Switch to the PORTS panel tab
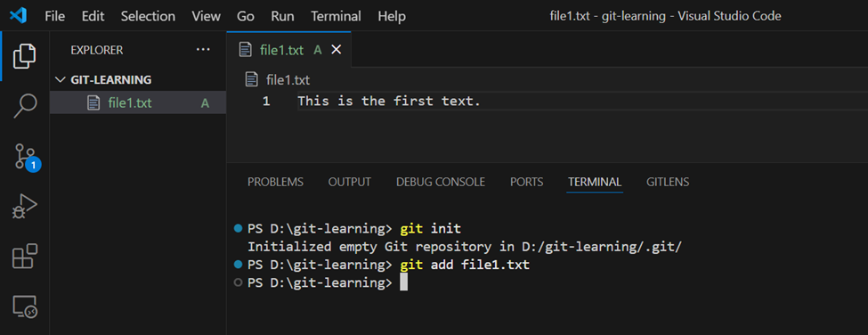 (x=526, y=182)
